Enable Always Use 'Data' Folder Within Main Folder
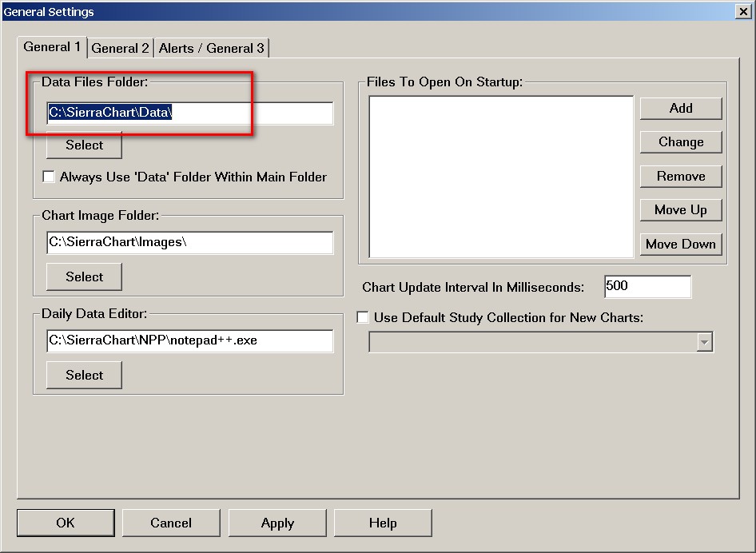 click(49, 177)
